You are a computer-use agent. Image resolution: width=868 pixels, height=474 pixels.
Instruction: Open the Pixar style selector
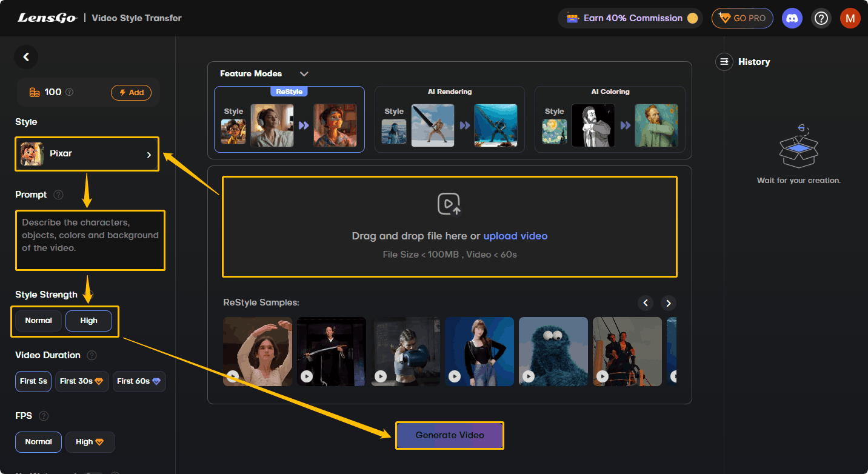(87, 154)
